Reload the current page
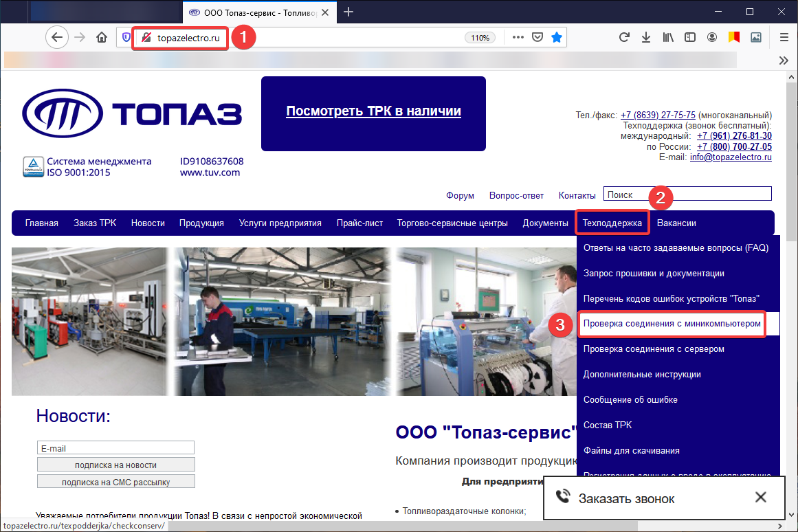 (x=624, y=37)
